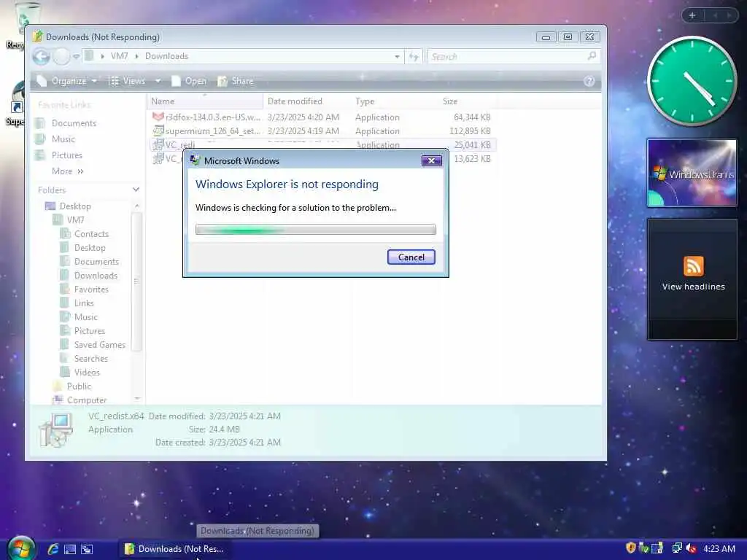Click the sidebar add gadgets plus button
The height and width of the screenshot is (560, 747).
692,15
